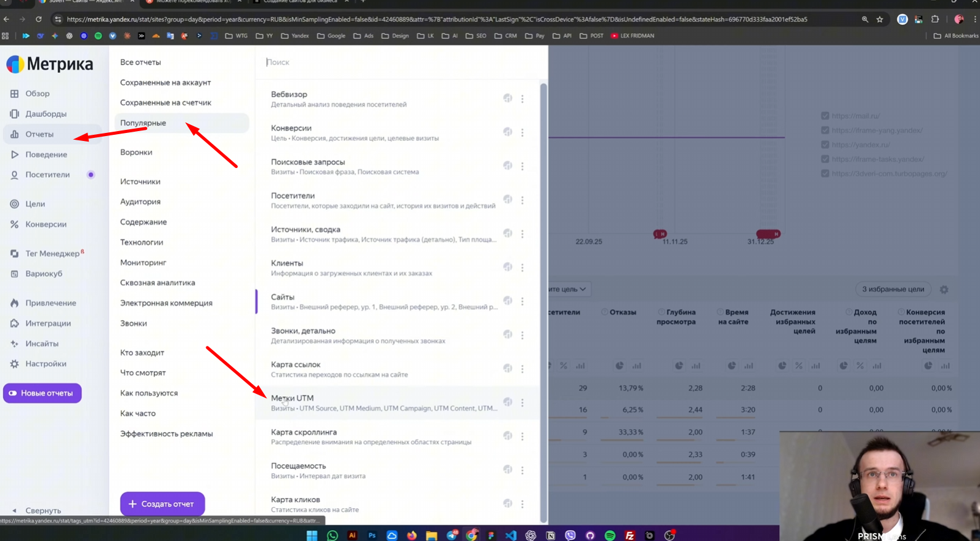The image size is (980, 541).
Task: Click the 3 избранные цели button
Action: [x=893, y=289]
